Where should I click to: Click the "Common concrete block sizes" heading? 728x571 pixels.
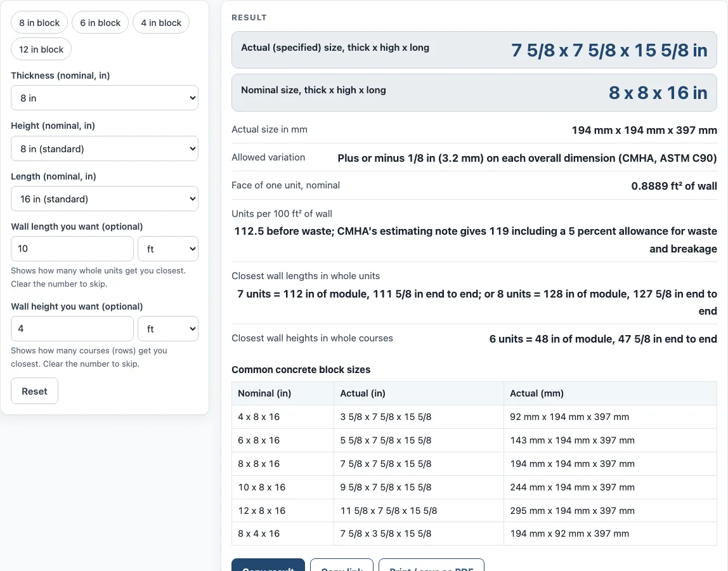tap(301, 370)
